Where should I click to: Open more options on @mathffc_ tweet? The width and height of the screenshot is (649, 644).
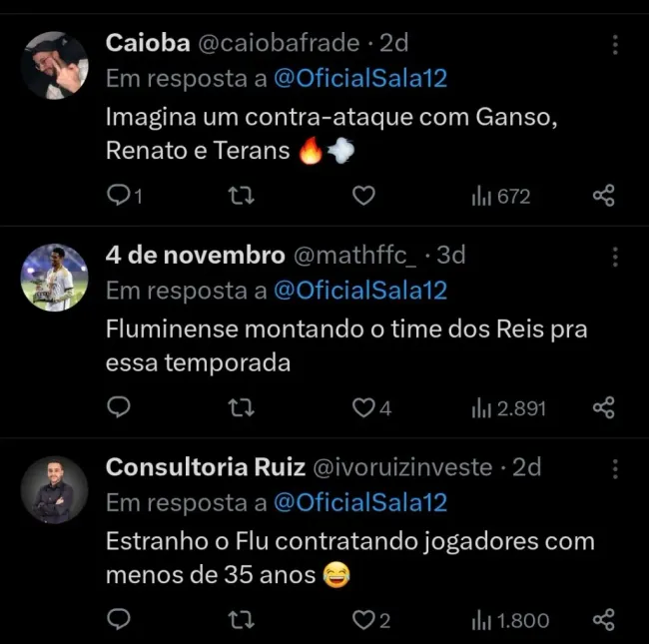(x=615, y=257)
